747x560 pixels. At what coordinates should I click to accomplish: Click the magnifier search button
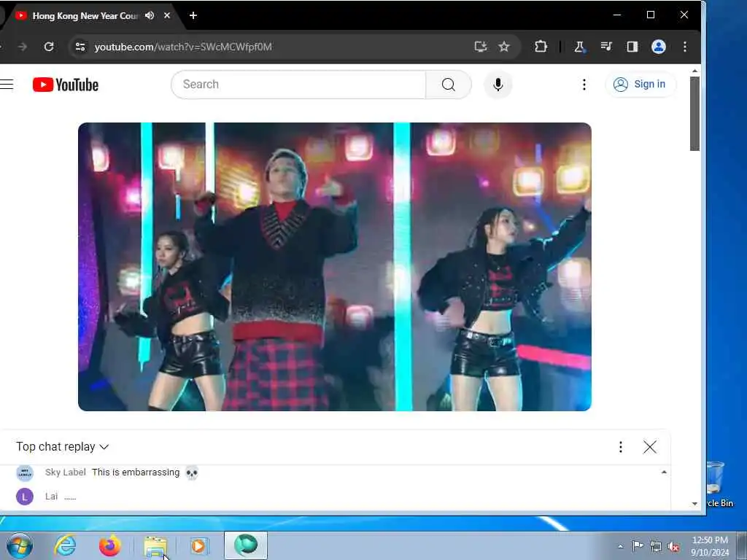coord(449,85)
